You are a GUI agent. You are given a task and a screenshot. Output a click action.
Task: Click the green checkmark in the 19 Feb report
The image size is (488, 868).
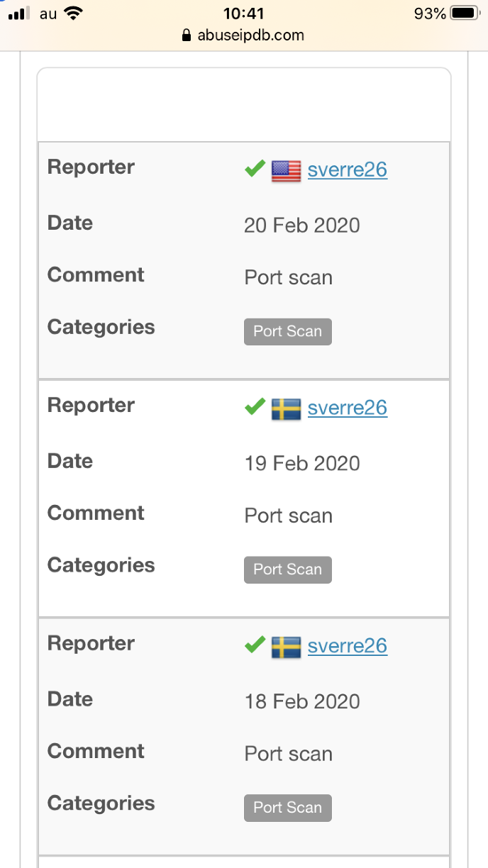click(255, 408)
